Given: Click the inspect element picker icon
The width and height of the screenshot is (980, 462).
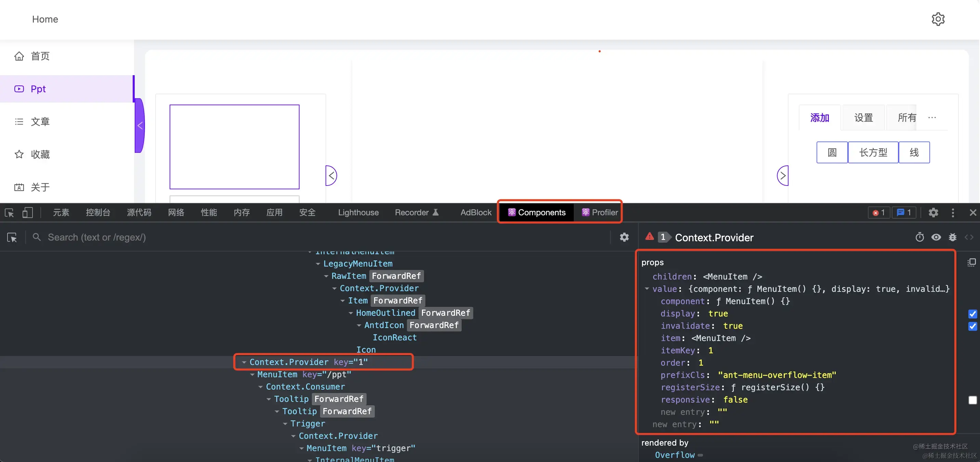Looking at the screenshot, I should coord(10,213).
